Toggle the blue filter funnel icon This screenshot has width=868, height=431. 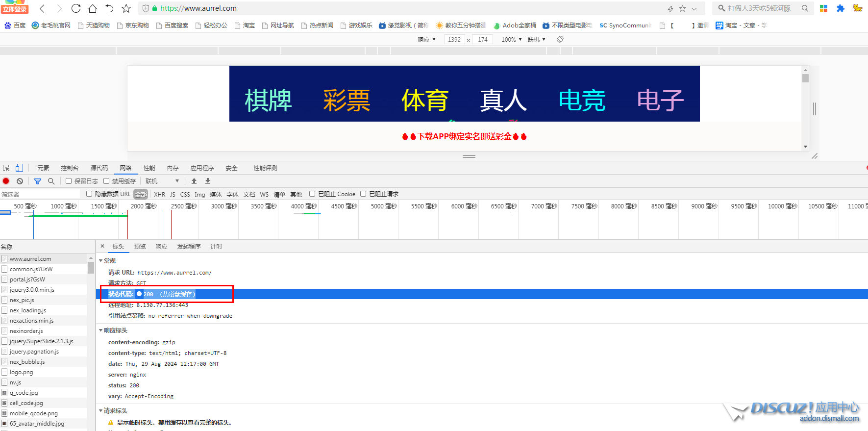click(38, 181)
